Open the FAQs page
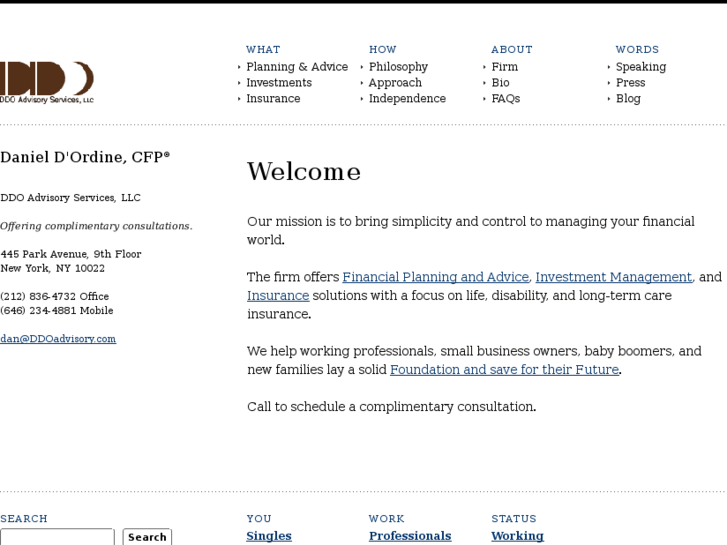This screenshot has height=545, width=727. pyautogui.click(x=505, y=99)
